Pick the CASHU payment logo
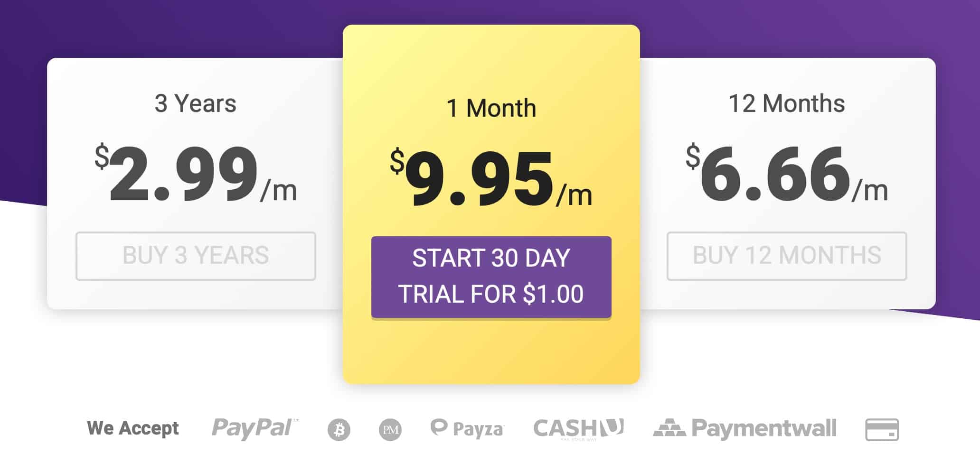The image size is (980, 463). 578,429
